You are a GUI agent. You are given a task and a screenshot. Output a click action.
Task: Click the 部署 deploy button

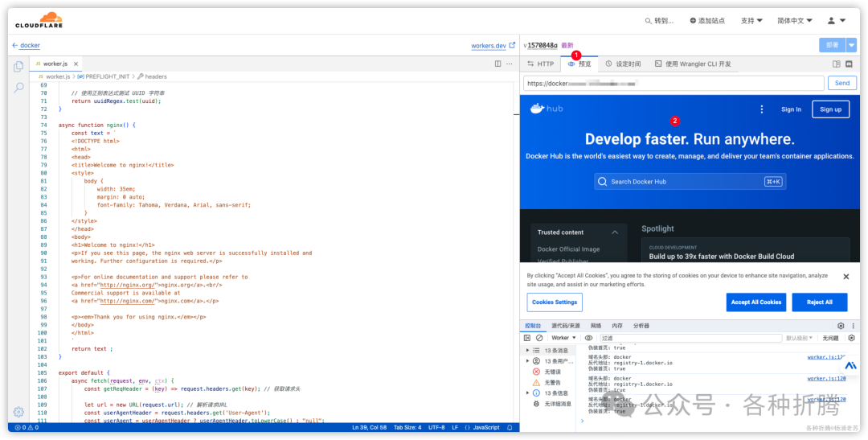[x=833, y=45]
